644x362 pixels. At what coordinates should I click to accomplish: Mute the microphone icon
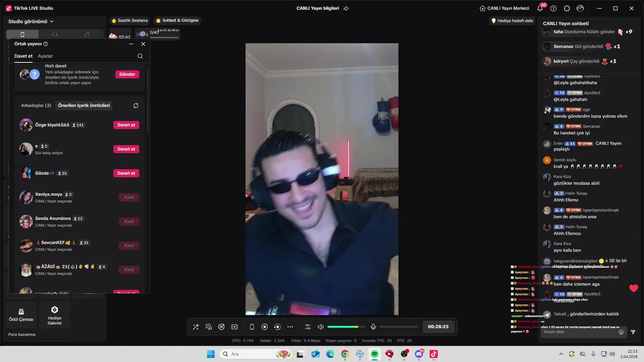point(373,327)
